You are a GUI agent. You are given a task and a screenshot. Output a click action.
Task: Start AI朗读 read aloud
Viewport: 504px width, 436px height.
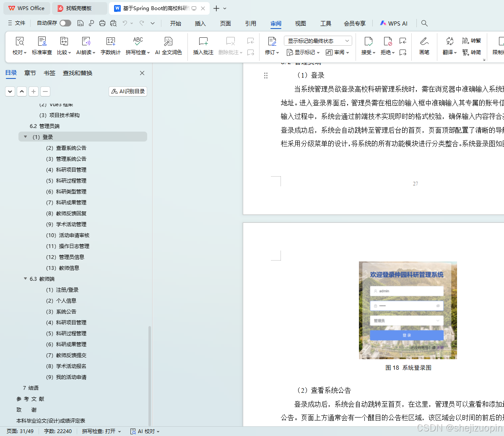click(x=86, y=46)
